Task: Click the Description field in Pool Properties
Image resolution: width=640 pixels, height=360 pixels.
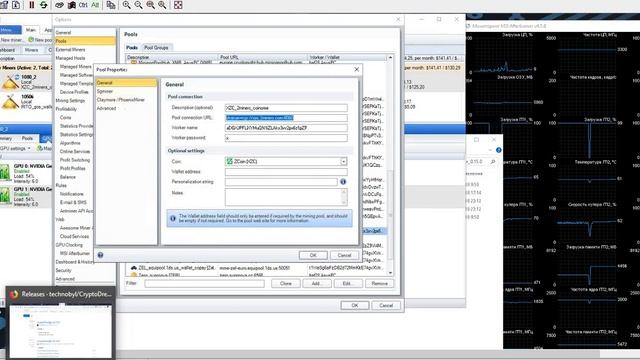Action: (x=286, y=108)
